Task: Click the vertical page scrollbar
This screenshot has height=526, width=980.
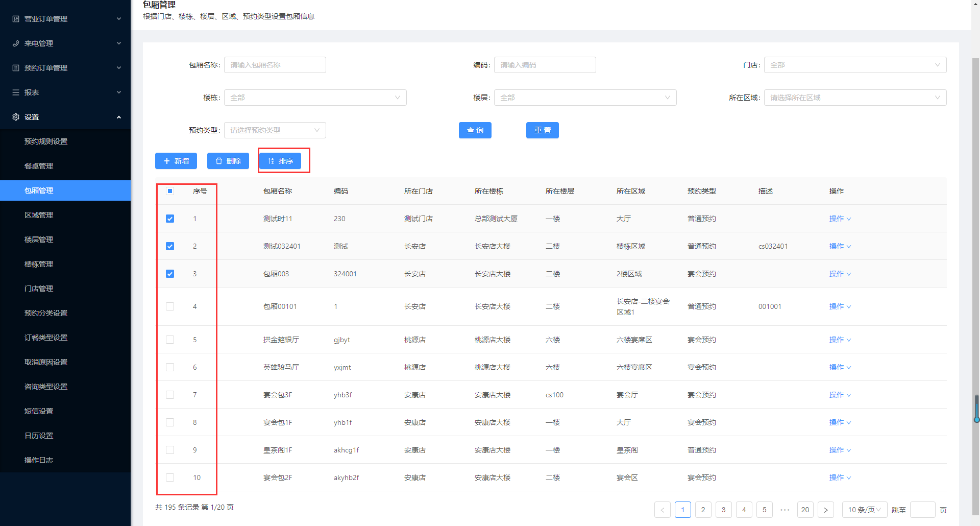Action: [x=975, y=286]
